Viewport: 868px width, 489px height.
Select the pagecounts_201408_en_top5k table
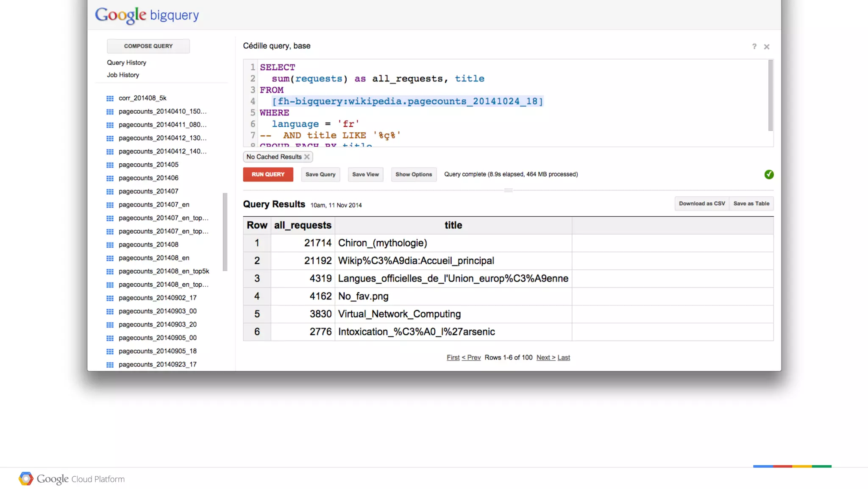point(164,271)
